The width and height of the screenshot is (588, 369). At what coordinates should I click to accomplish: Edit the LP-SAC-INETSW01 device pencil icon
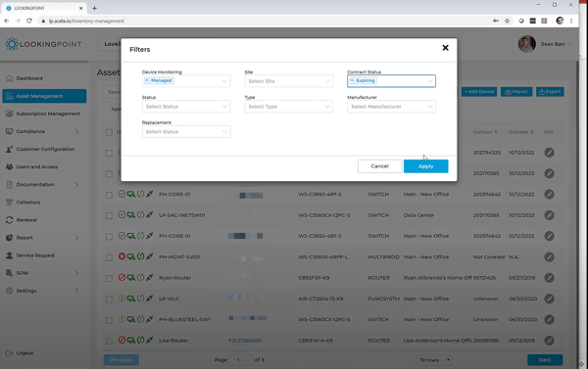[x=550, y=215]
